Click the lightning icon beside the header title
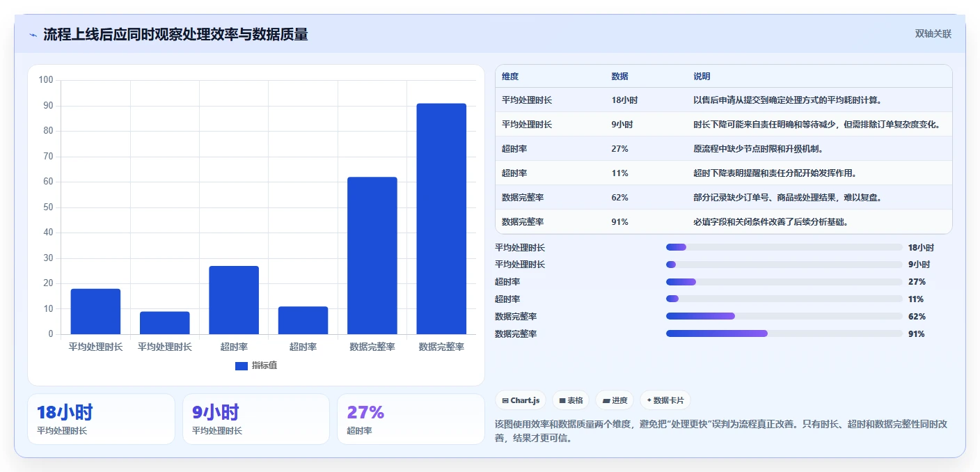This screenshot has width=980, height=472. [x=33, y=35]
